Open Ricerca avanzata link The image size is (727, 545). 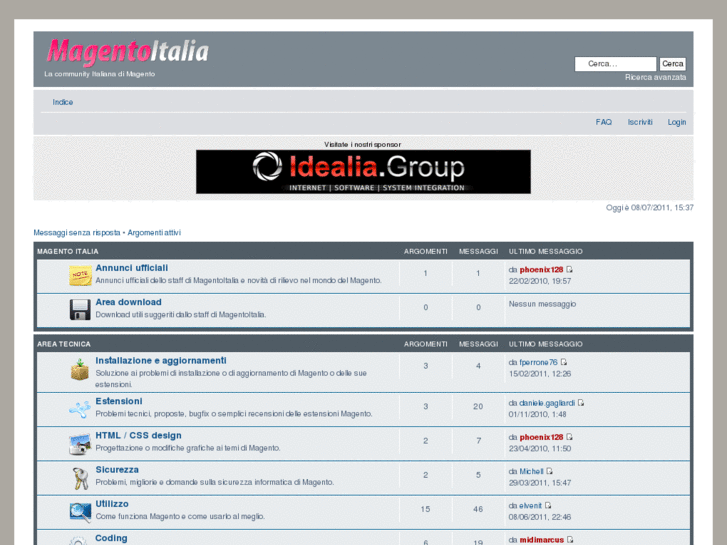(x=655, y=77)
